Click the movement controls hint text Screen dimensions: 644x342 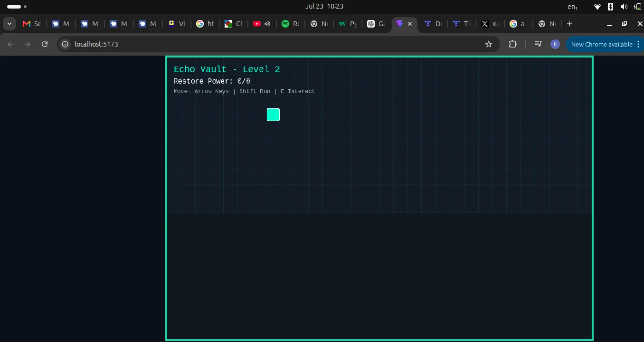click(x=244, y=91)
